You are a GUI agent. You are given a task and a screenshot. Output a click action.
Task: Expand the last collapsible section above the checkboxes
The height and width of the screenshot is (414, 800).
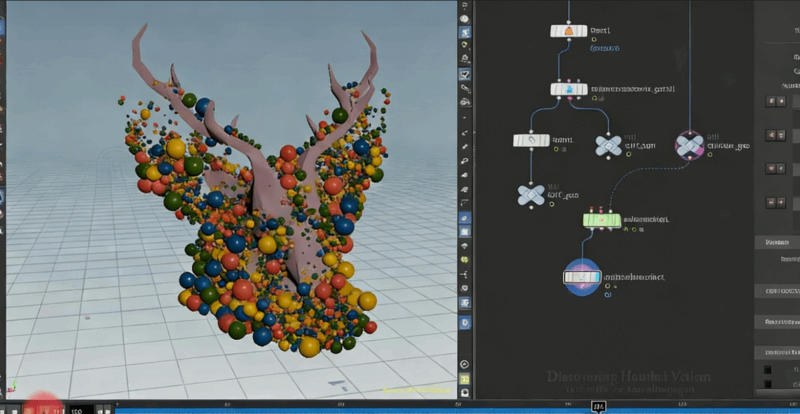click(x=778, y=352)
